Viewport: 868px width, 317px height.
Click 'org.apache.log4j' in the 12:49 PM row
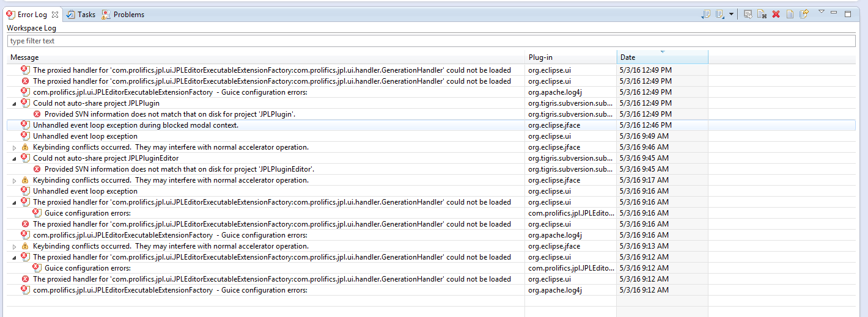pos(555,92)
